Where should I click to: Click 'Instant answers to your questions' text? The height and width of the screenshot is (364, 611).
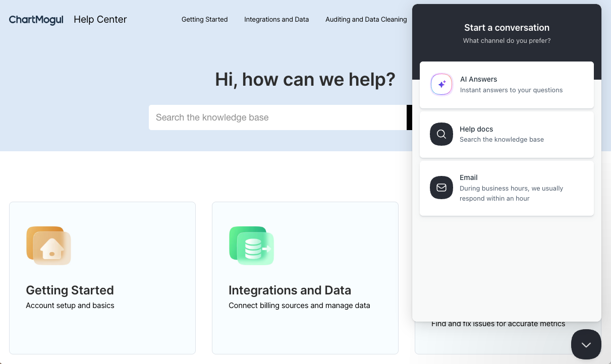511,90
